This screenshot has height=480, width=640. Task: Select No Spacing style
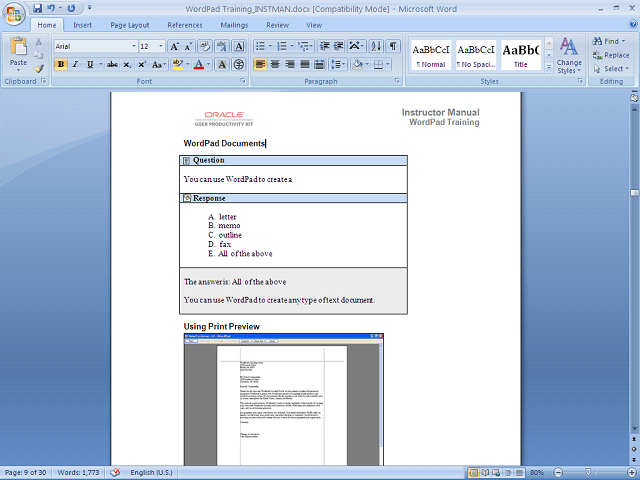(476, 55)
